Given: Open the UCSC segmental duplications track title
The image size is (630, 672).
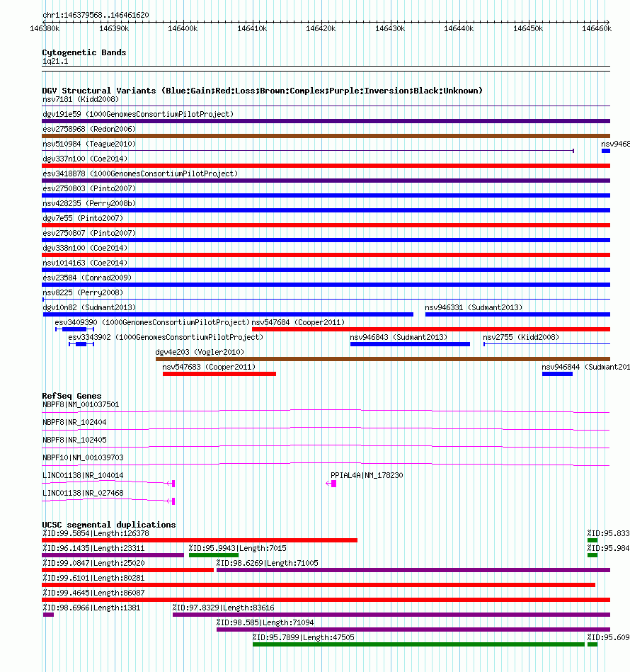Looking at the screenshot, I should tap(109, 525).
